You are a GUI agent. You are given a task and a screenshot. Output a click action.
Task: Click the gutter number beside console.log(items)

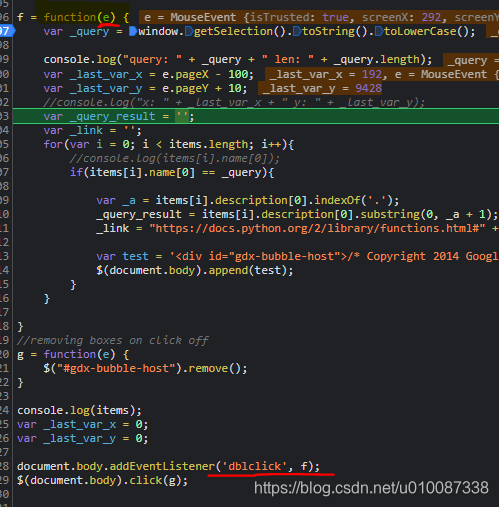[x=5, y=410]
